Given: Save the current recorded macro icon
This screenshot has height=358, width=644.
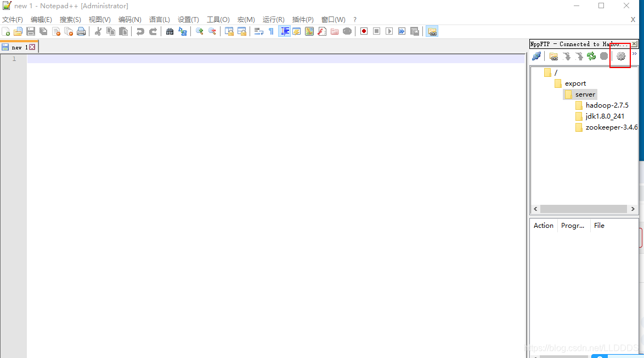Looking at the screenshot, I should [x=415, y=31].
